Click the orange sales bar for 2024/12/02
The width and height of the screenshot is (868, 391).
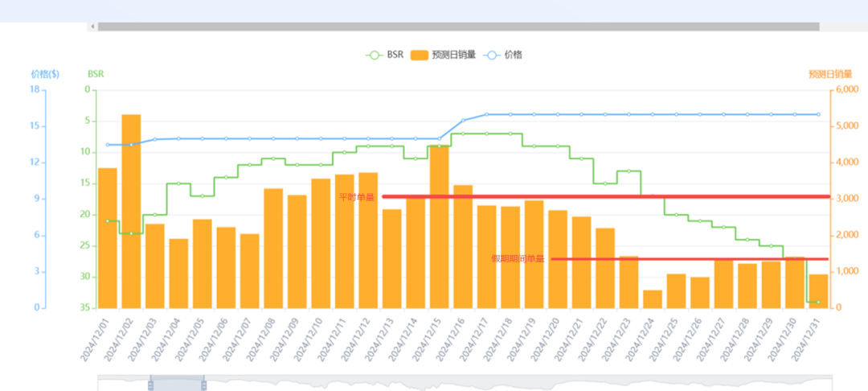click(131, 211)
